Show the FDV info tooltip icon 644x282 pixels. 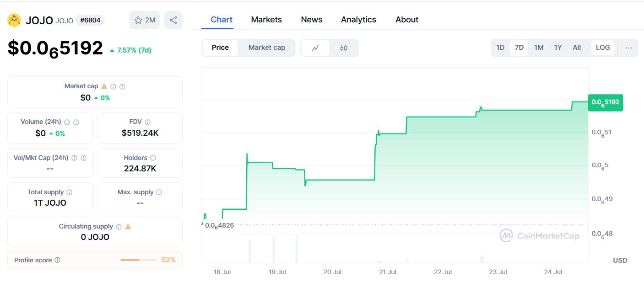pyautogui.click(x=148, y=122)
